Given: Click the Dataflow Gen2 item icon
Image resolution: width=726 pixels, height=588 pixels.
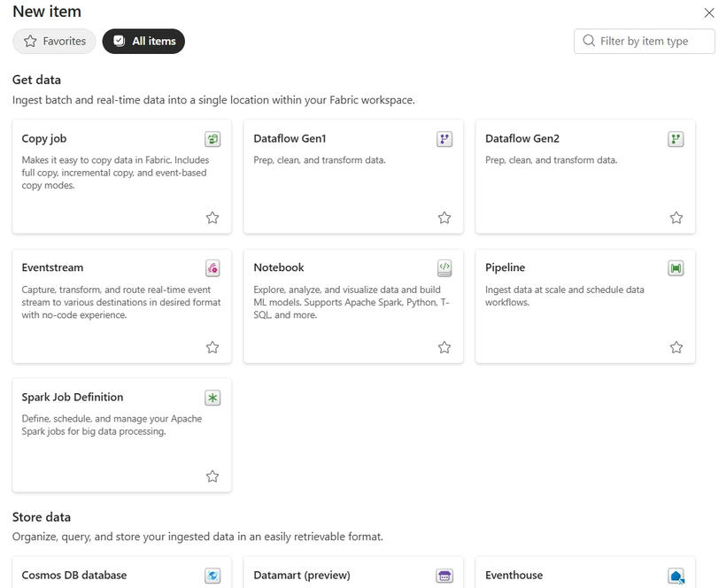Looking at the screenshot, I should 676,139.
